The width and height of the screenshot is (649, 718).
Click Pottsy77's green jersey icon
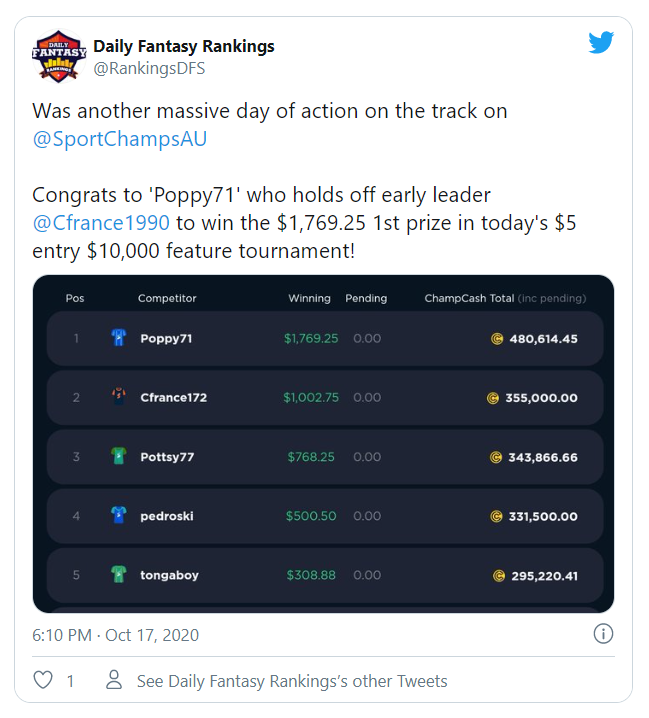(x=119, y=456)
